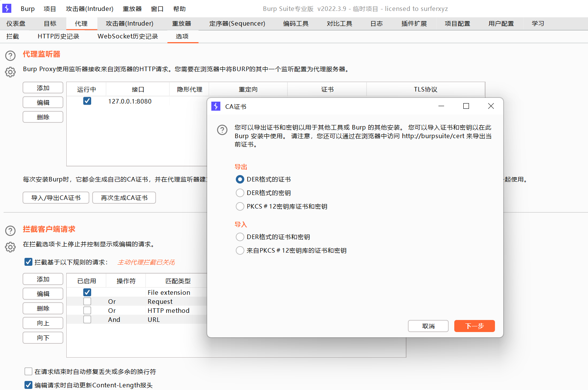Switch to the 用户配置 tab

[501, 23]
